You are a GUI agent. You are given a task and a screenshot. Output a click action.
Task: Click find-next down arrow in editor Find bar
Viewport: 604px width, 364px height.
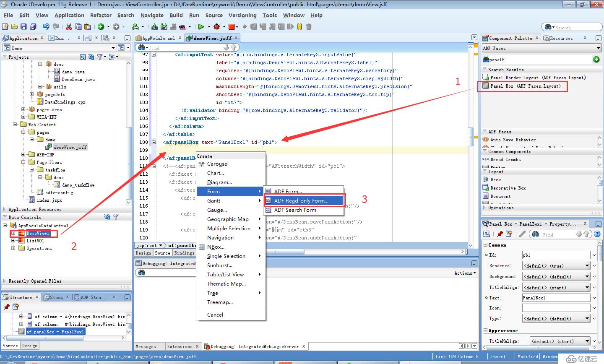click(226, 47)
